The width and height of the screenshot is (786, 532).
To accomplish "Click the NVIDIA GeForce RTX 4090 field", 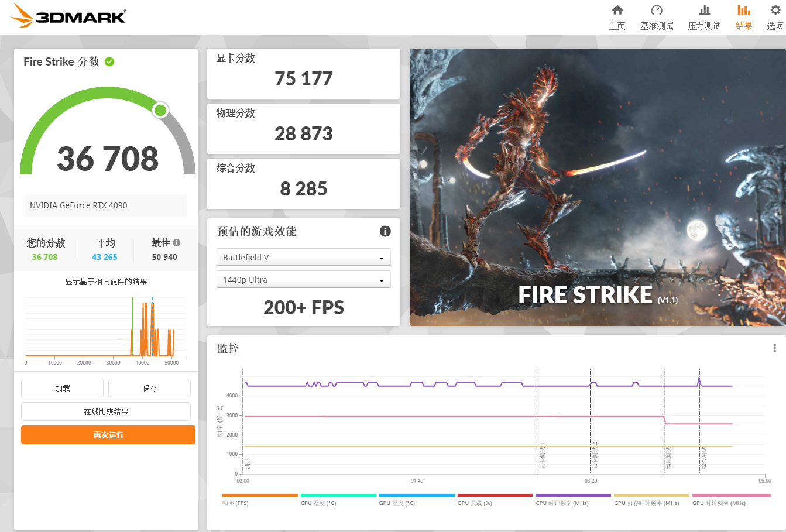I will point(106,205).
